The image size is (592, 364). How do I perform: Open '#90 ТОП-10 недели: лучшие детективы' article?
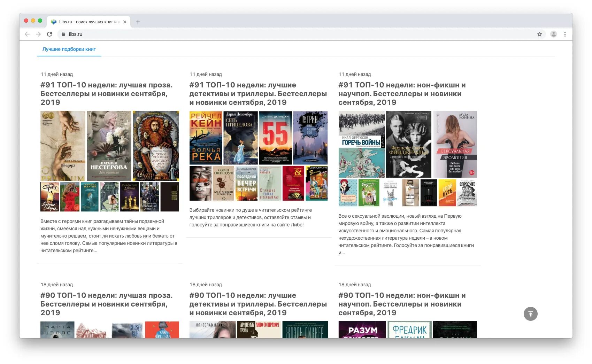(x=258, y=304)
